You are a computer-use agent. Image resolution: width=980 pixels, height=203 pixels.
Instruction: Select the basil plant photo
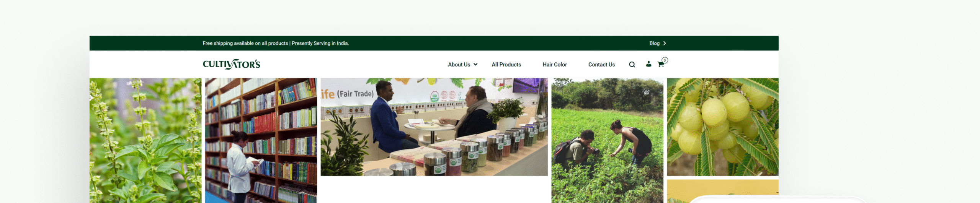click(x=145, y=141)
